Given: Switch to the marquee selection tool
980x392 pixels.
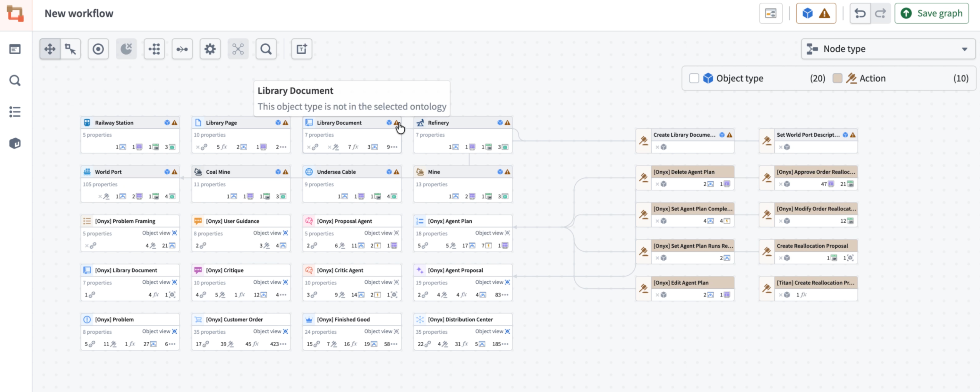Looking at the screenshot, I should pos(70,49).
